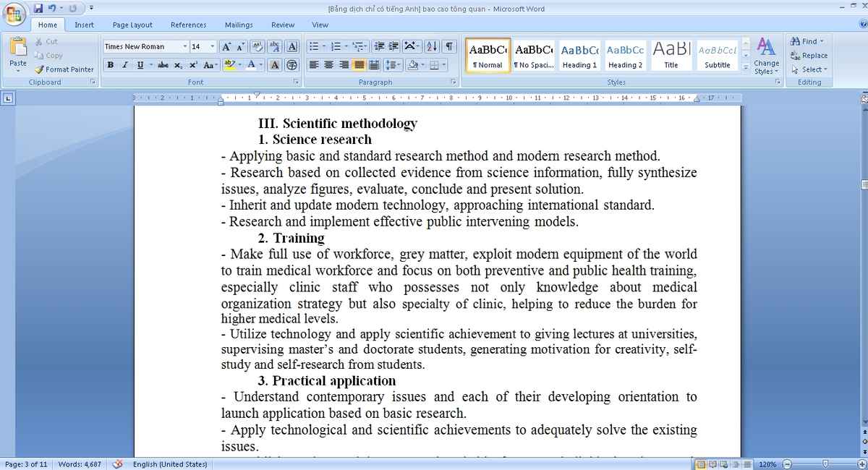
Task: Apply the Normal style
Action: 488,56
